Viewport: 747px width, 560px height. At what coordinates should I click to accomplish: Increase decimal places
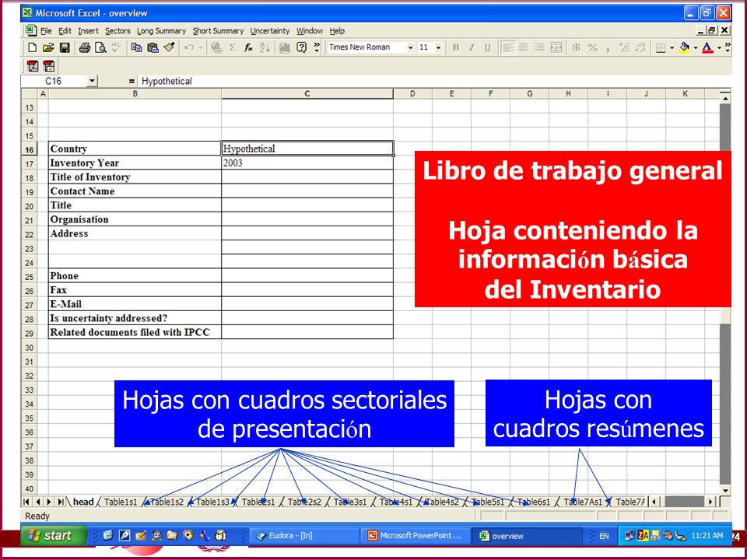click(x=625, y=47)
